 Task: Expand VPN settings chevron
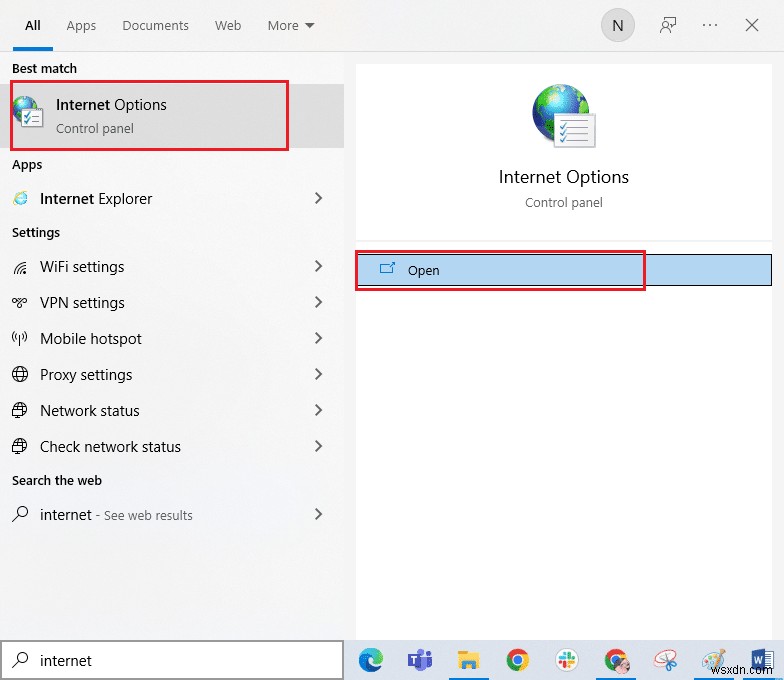coord(318,302)
